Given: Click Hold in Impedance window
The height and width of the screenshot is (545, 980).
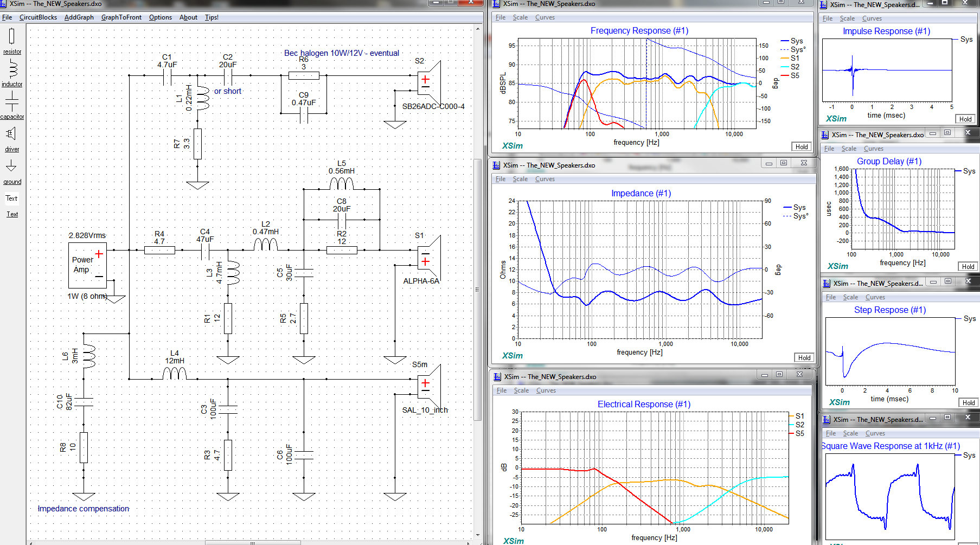Looking at the screenshot, I should (x=804, y=358).
